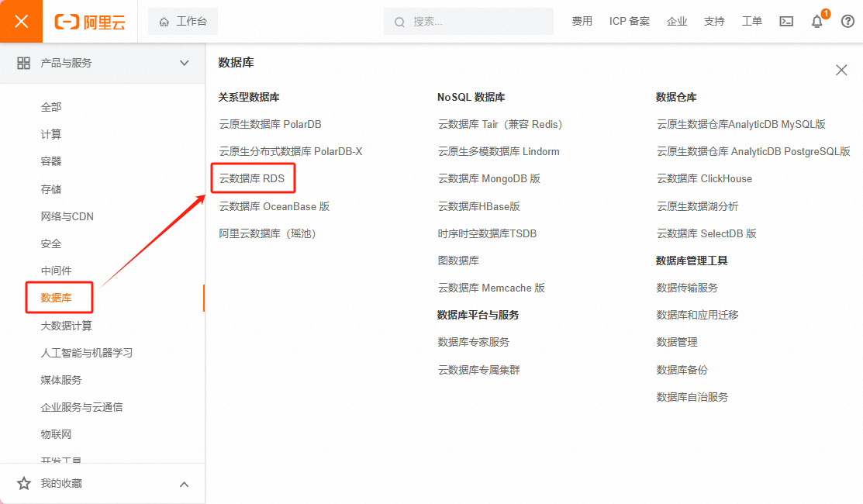
Task: Select 物联网 category in sidebar
Action: click(56, 434)
